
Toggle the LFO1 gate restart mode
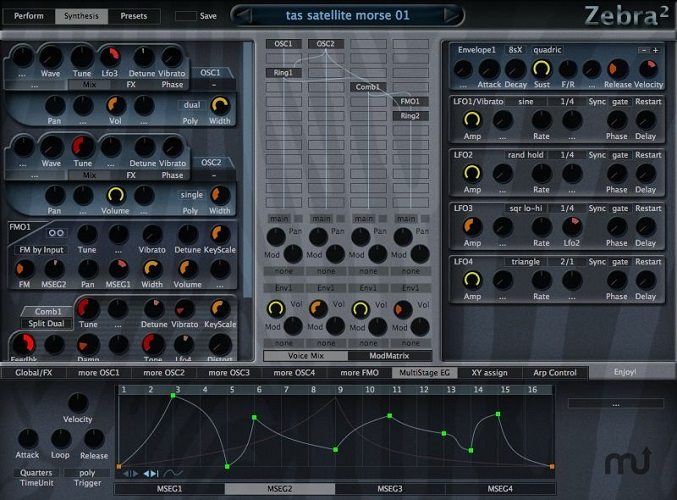(620, 103)
